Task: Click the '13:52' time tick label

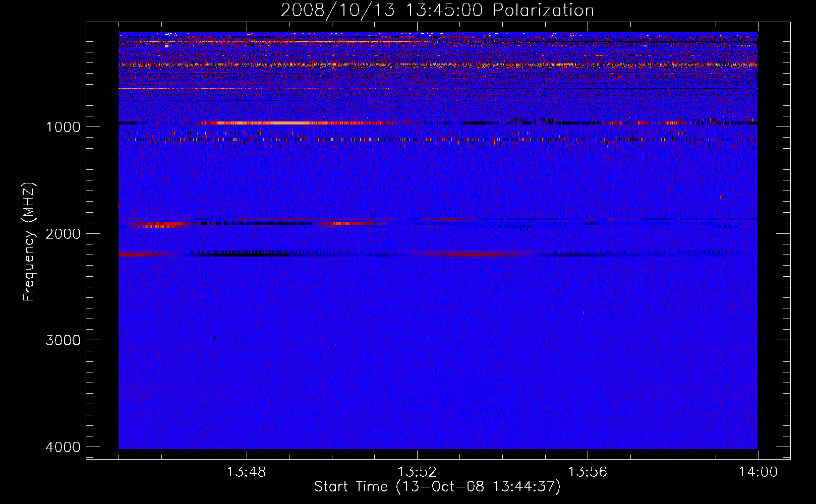Action: (x=417, y=472)
